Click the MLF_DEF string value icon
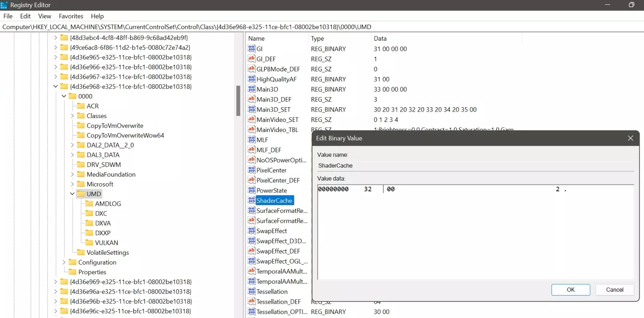 pos(251,150)
